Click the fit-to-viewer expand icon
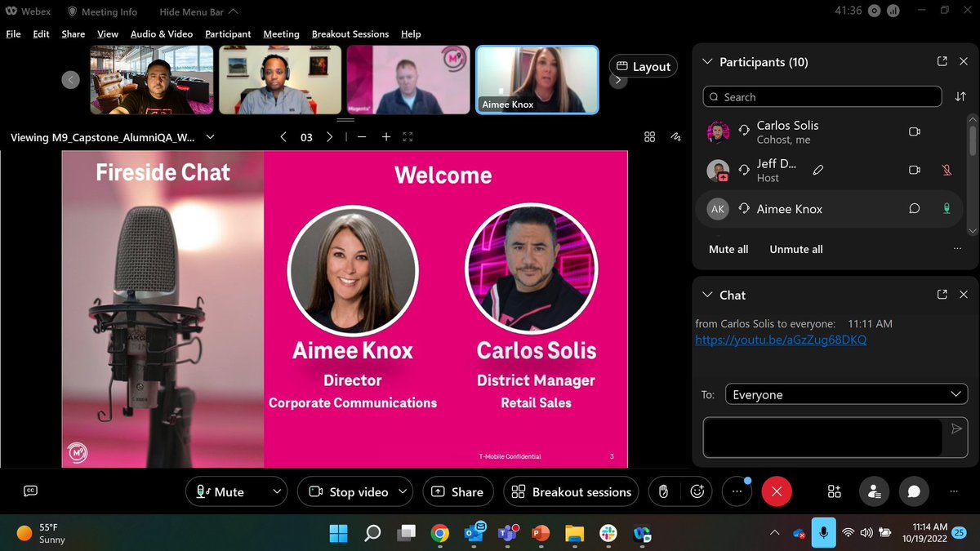Image resolution: width=980 pixels, height=551 pixels. click(408, 137)
